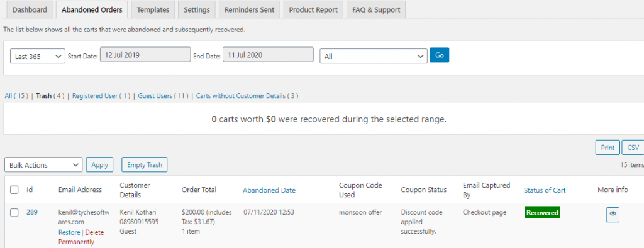Open the Reminders Sent tab

pyautogui.click(x=249, y=10)
